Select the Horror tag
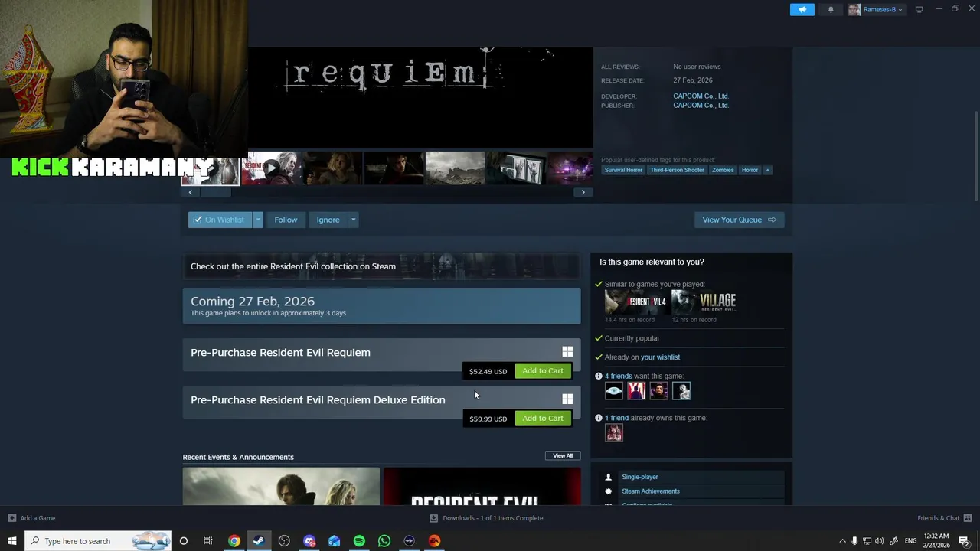Screen dimensions: 980x551 pyautogui.click(x=750, y=170)
